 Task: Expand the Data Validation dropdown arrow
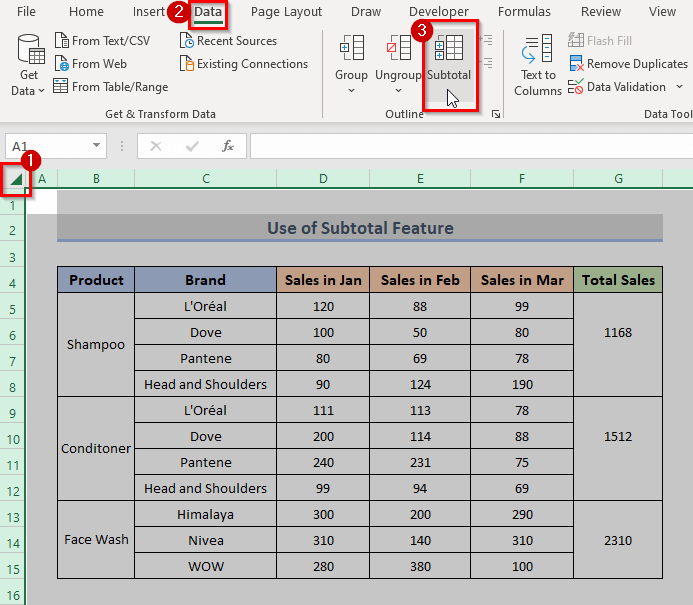coord(679,87)
